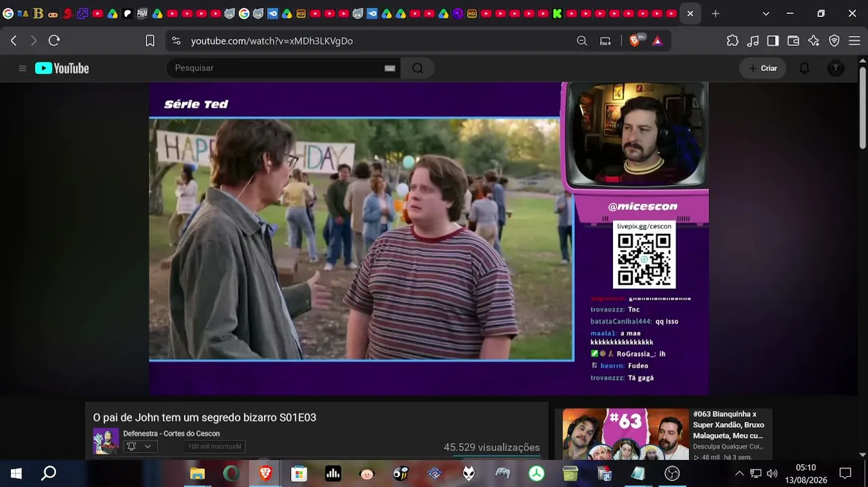
Task: Open the on-screen keyboard in search box
Action: [390, 68]
